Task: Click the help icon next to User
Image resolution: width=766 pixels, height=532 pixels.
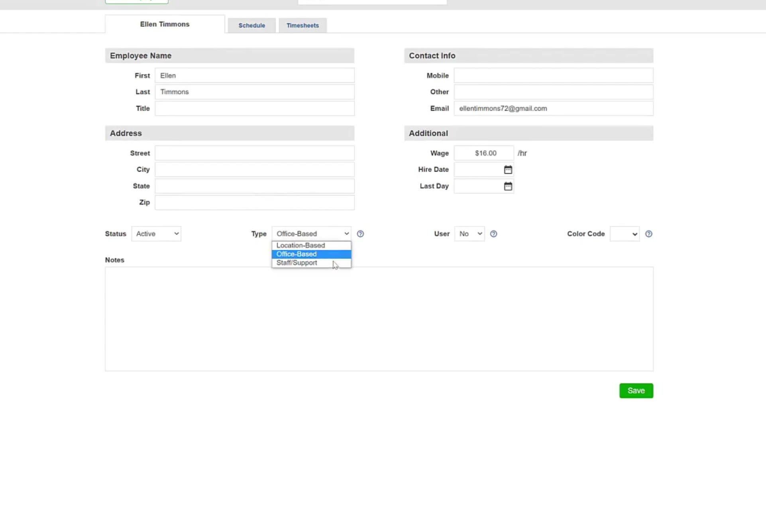Action: click(x=493, y=234)
